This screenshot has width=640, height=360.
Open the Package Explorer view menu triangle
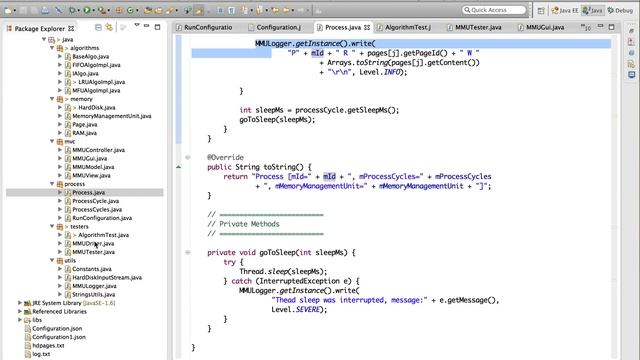(137, 26)
